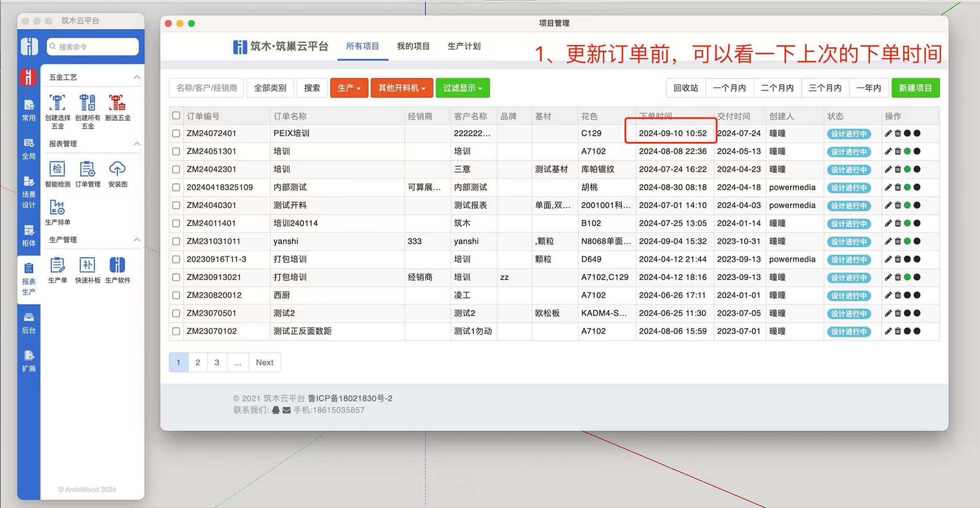Delete order ZM23070102 using trash icon
Screen dimensions: 980x508
point(898,331)
